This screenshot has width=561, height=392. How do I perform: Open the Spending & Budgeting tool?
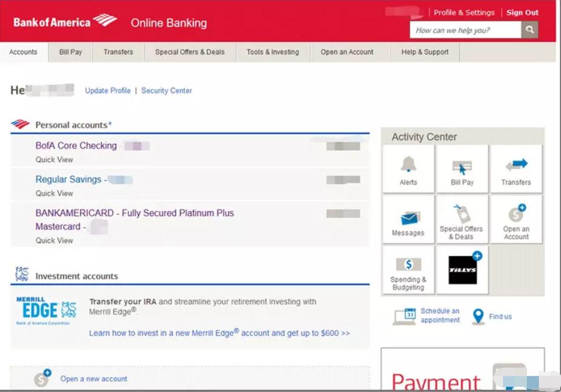408,269
